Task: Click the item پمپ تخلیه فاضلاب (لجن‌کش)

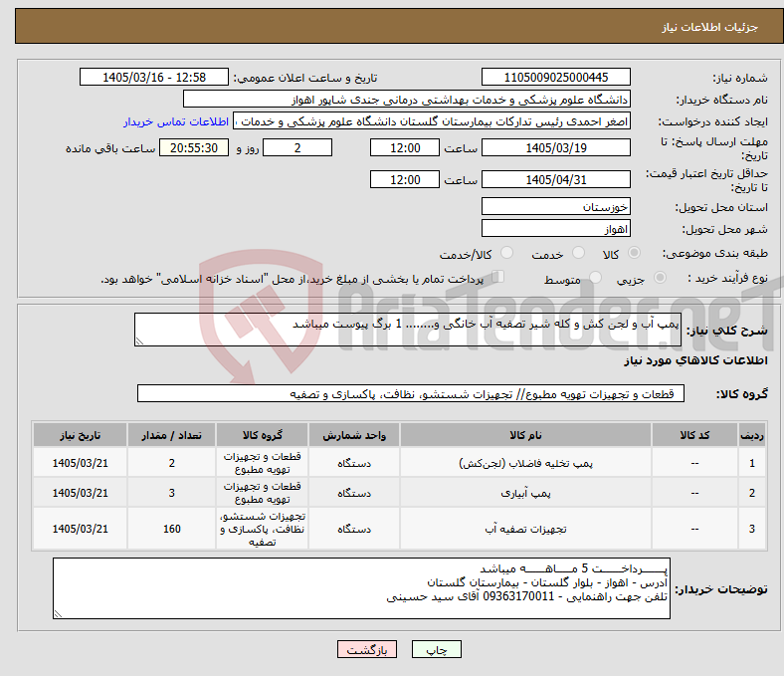Action: click(x=525, y=463)
